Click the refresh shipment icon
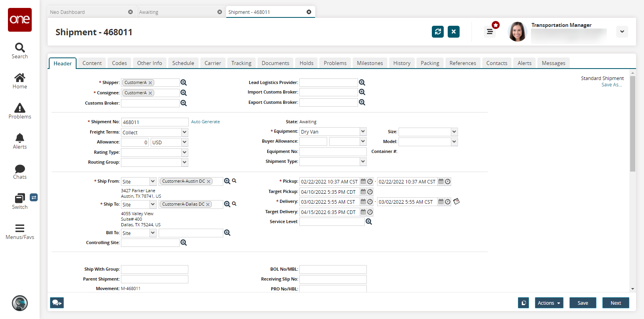Viewport: 644px width, 319px height. [438, 32]
